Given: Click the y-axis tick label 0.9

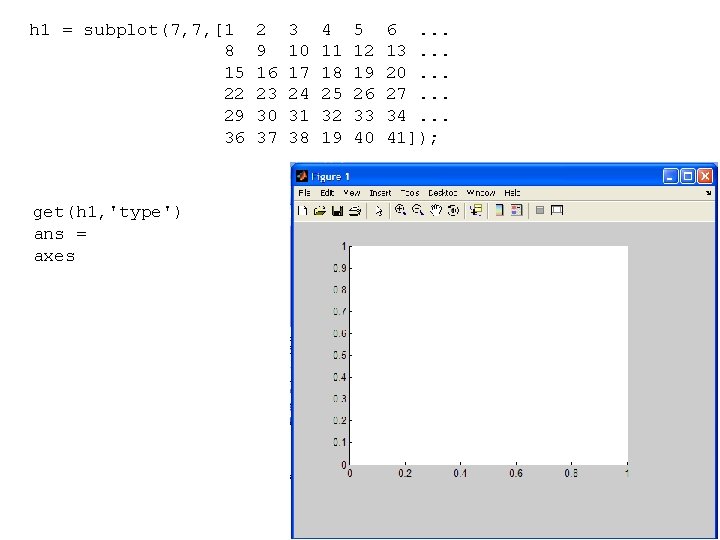Looking at the screenshot, I should click(x=340, y=268).
